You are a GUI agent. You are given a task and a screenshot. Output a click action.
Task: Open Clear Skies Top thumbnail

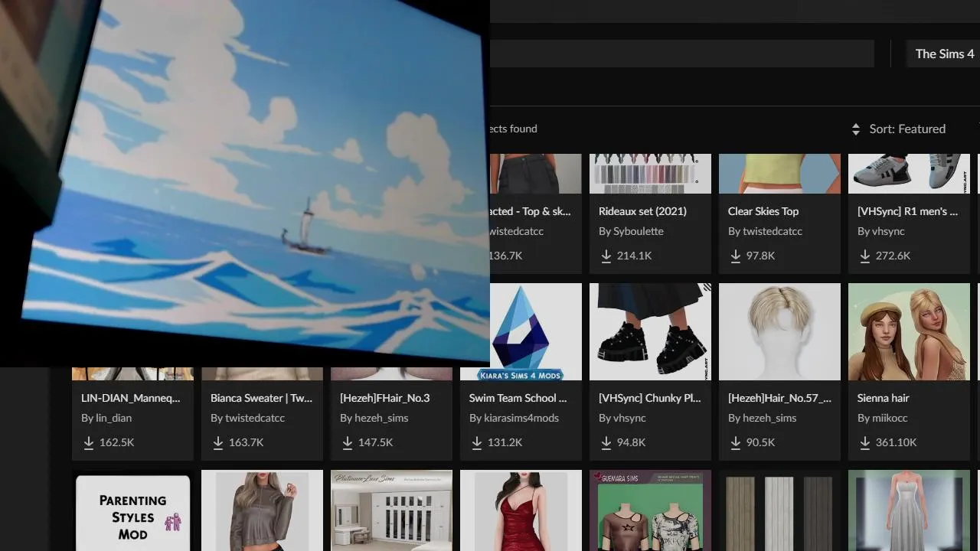[779, 174]
